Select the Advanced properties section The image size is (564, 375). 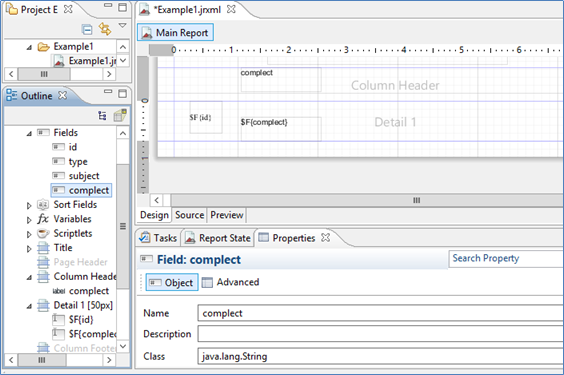coord(231,282)
